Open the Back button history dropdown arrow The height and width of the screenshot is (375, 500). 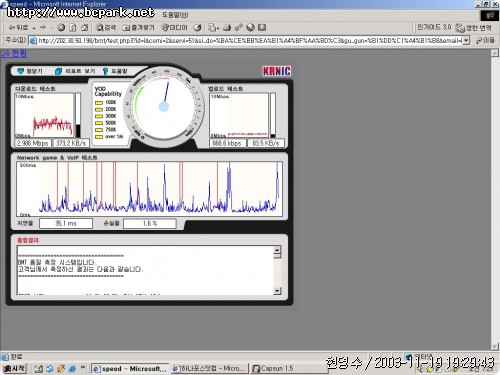click(x=34, y=28)
